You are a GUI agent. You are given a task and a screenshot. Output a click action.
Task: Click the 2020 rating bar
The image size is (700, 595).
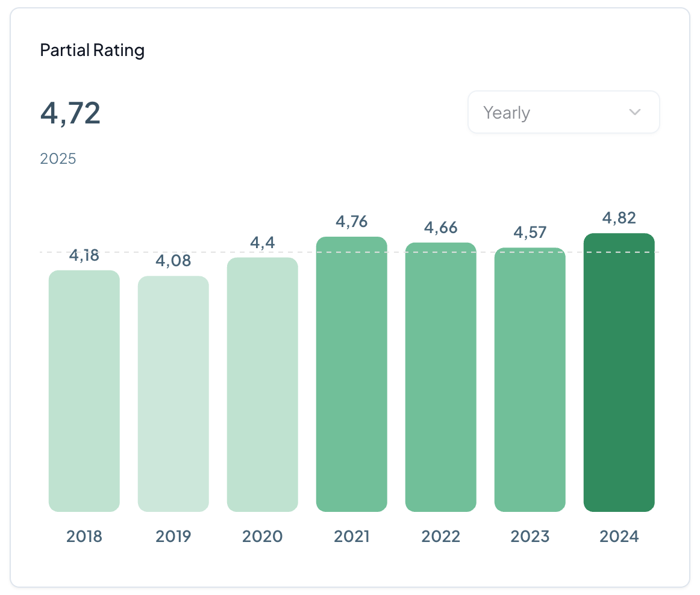[x=263, y=385]
